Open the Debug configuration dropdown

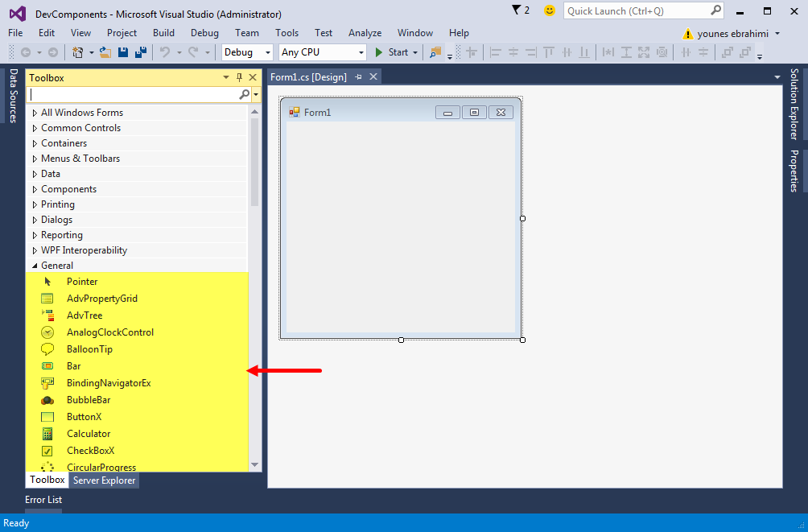click(x=248, y=52)
